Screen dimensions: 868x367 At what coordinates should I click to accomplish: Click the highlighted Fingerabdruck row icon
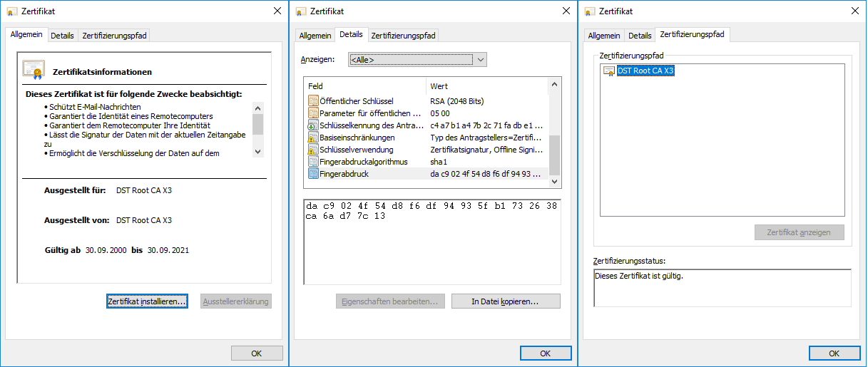coord(313,174)
